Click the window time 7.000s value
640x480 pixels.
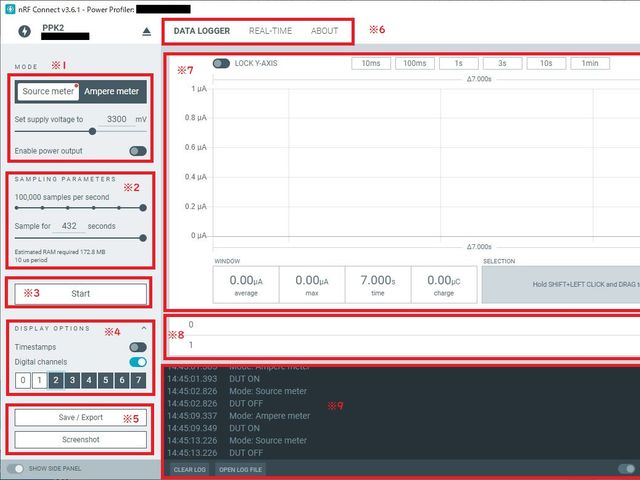(x=378, y=285)
